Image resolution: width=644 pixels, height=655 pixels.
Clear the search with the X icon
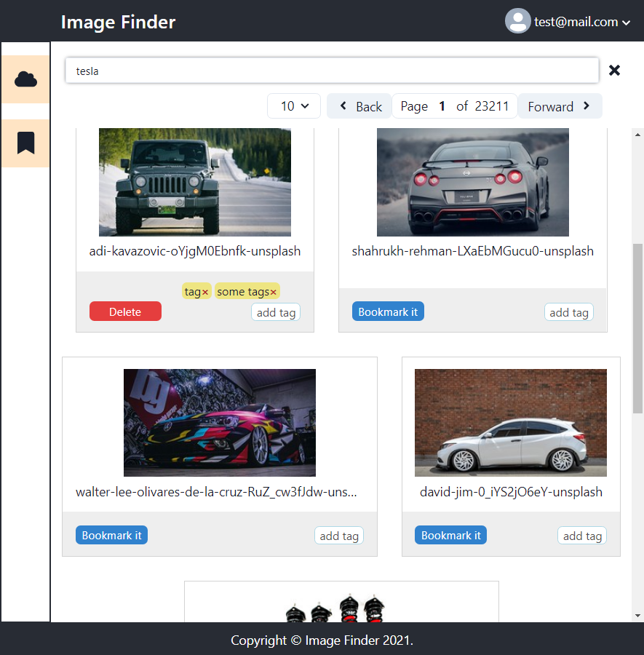[x=614, y=70]
